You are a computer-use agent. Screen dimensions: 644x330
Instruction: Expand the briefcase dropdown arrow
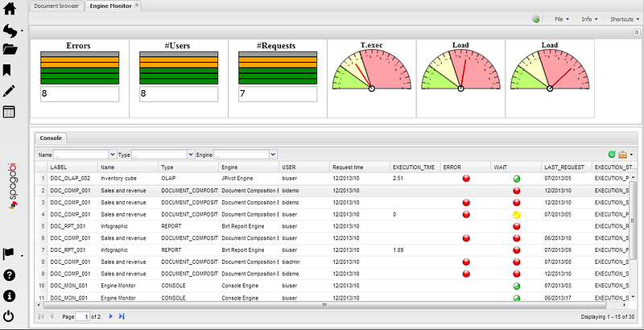click(x=631, y=155)
